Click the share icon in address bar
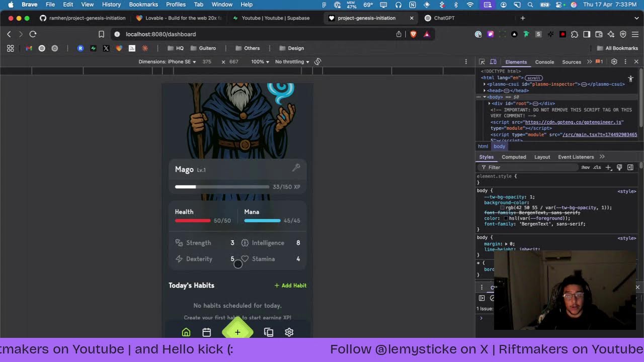 click(398, 34)
